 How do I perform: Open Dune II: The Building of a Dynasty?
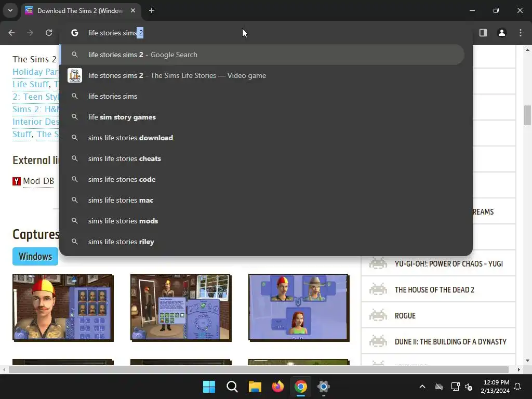450,342
